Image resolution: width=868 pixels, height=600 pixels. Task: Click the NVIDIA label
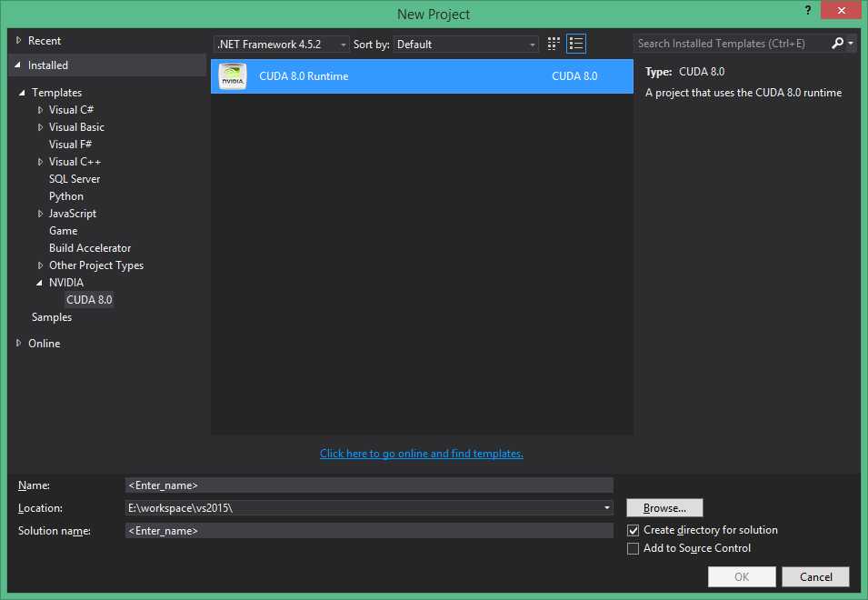pos(65,283)
